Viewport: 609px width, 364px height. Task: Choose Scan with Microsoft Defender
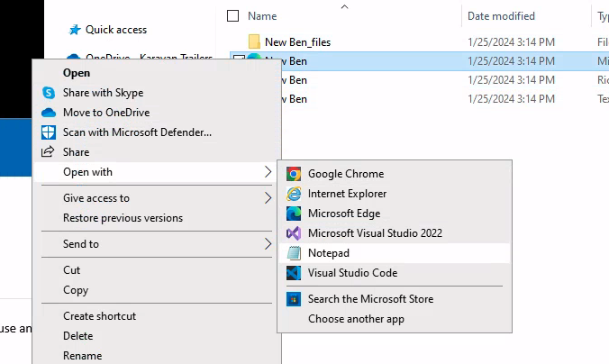pos(138,132)
